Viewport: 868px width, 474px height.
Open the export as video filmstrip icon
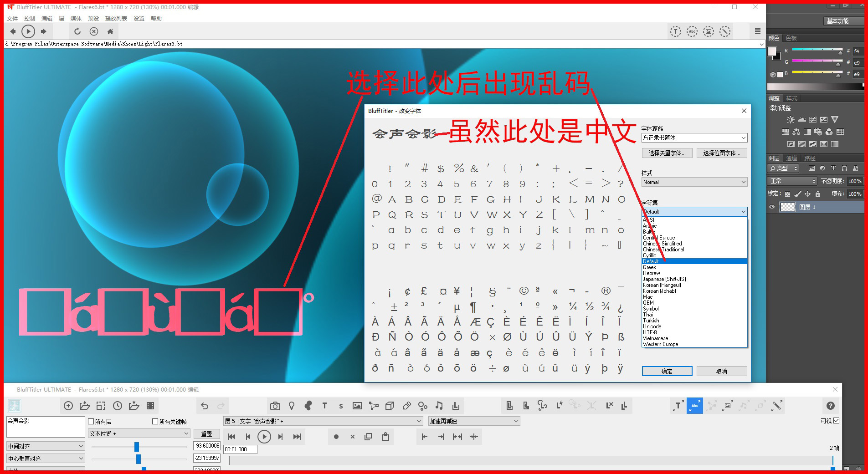point(150,406)
